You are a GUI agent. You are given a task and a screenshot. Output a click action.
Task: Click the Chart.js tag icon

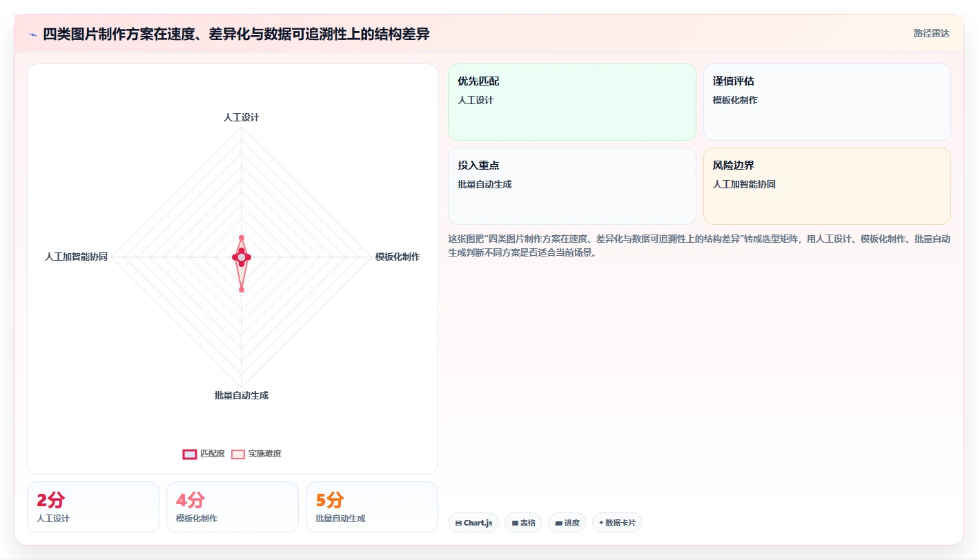458,523
